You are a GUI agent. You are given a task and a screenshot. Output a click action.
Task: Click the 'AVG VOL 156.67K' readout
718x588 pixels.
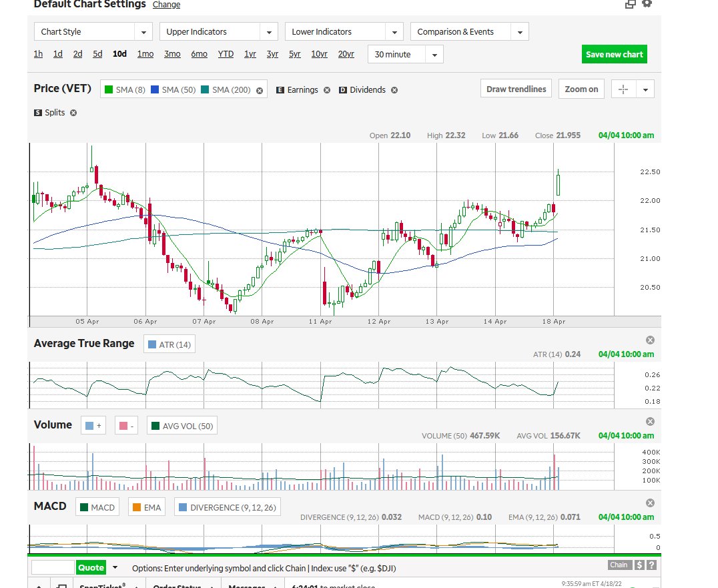[548, 436]
